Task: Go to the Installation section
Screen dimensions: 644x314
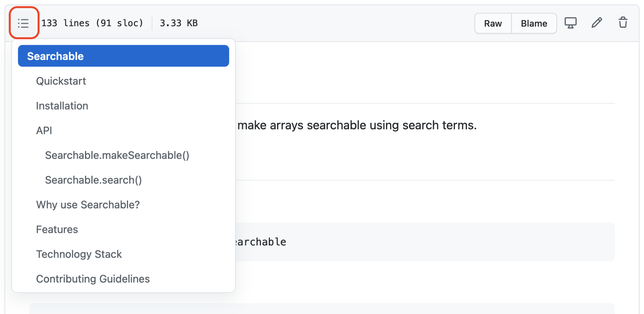Action: pos(62,106)
